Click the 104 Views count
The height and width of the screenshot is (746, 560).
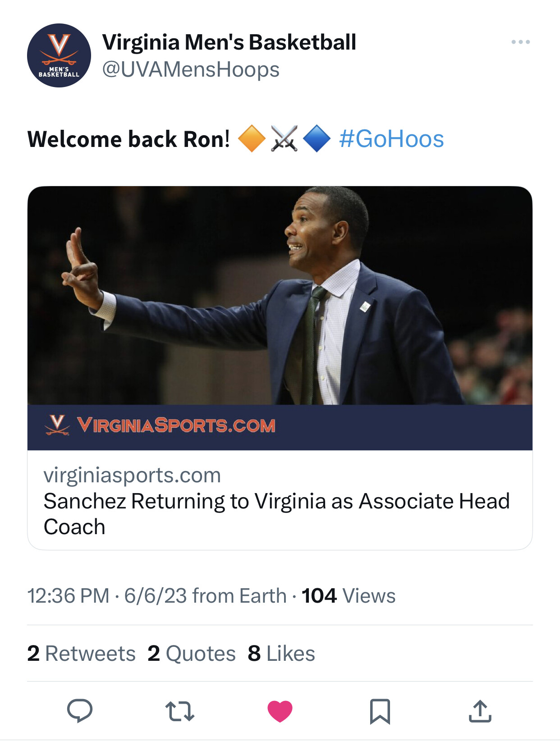[x=348, y=595]
